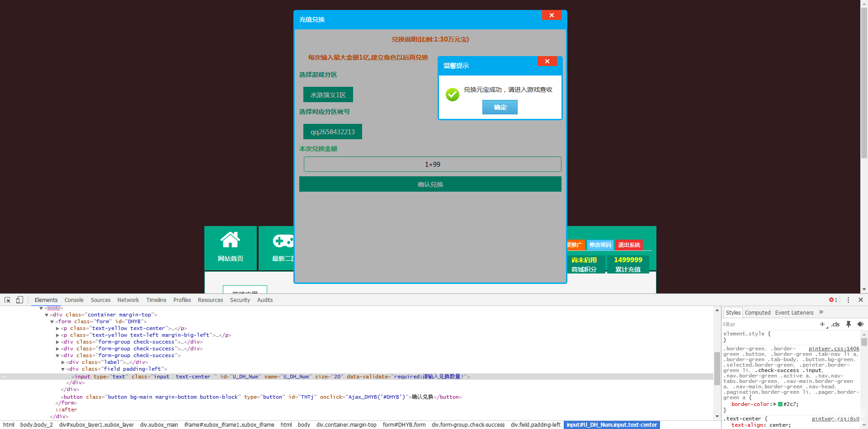The width and height of the screenshot is (868, 429).
Task: Toggle the device mode icon
Action: click(19, 300)
